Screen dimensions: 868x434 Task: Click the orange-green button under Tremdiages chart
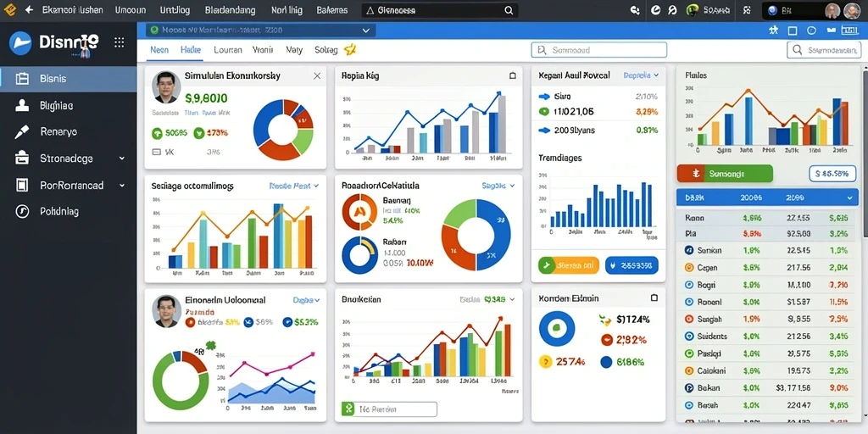(x=569, y=265)
